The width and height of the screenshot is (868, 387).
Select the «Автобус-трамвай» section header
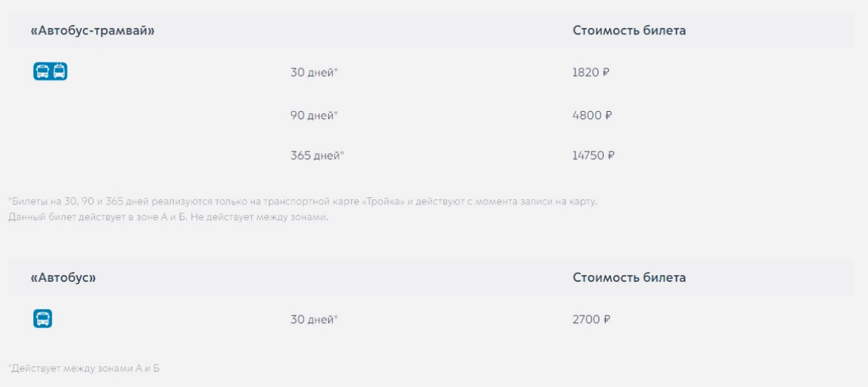93,31
